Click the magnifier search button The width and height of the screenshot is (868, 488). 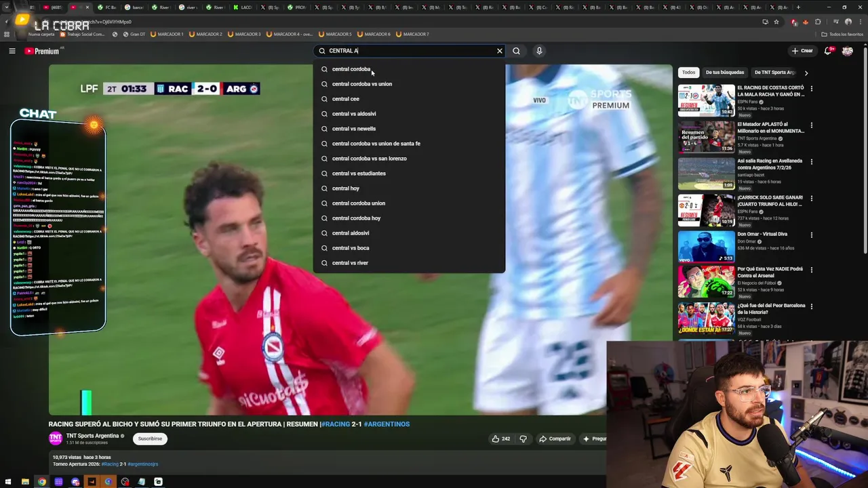516,51
